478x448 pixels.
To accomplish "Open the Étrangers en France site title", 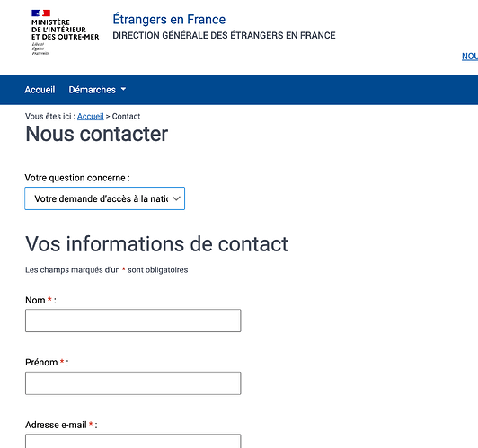I will pos(169,19).
